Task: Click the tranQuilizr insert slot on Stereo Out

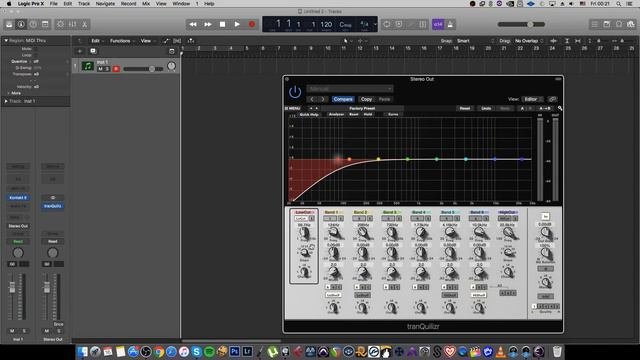Action: [x=53, y=206]
